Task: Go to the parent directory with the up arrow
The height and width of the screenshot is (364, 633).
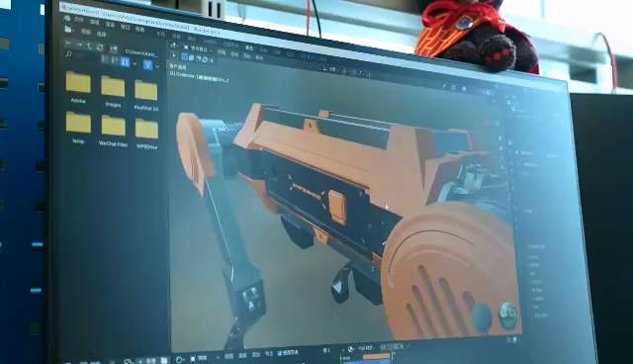Action: [x=90, y=46]
